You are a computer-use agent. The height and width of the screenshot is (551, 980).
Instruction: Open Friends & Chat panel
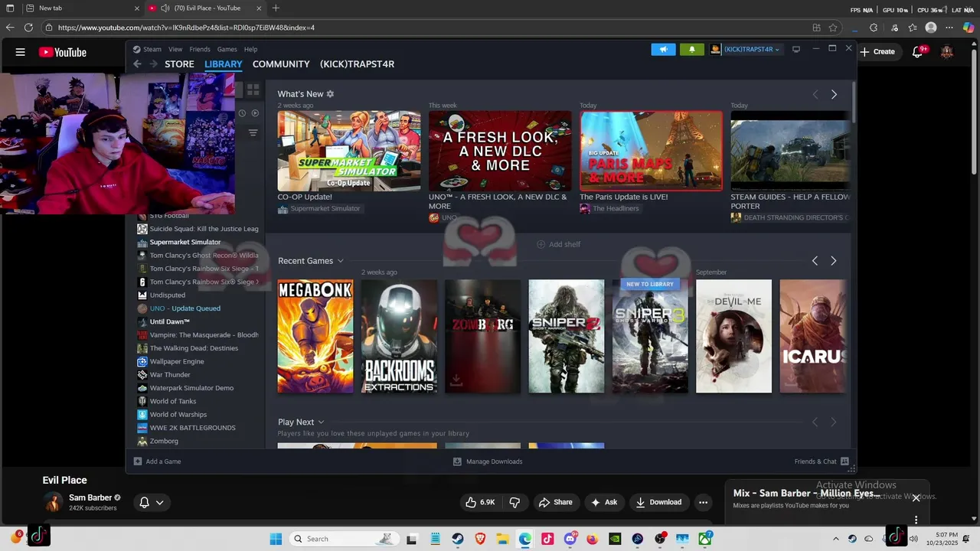pyautogui.click(x=822, y=461)
